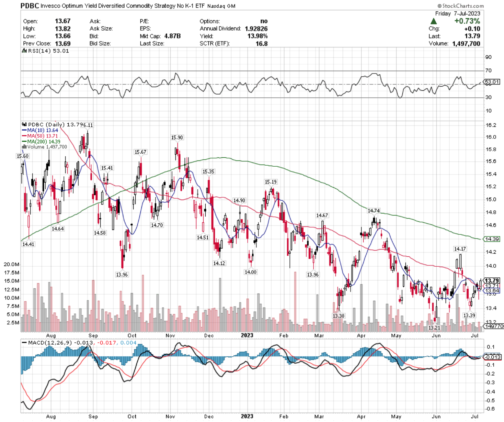This screenshot has width=504, height=422.
Task: Click the SCTR (ETF) value 16.8
Action: pos(262,44)
